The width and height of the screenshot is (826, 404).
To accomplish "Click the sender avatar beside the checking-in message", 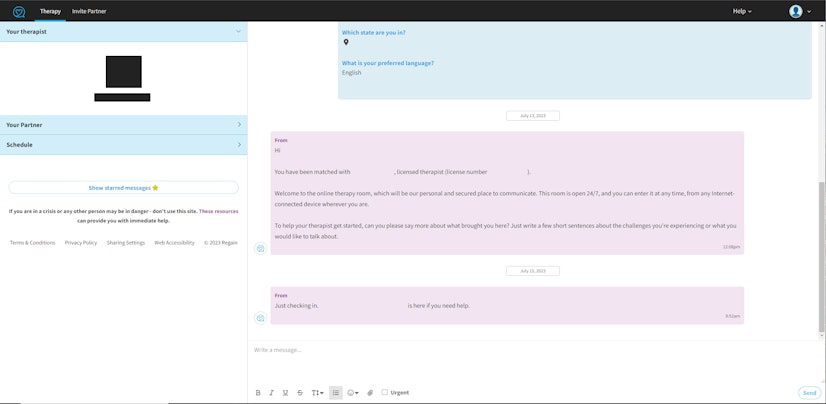I will pos(260,318).
